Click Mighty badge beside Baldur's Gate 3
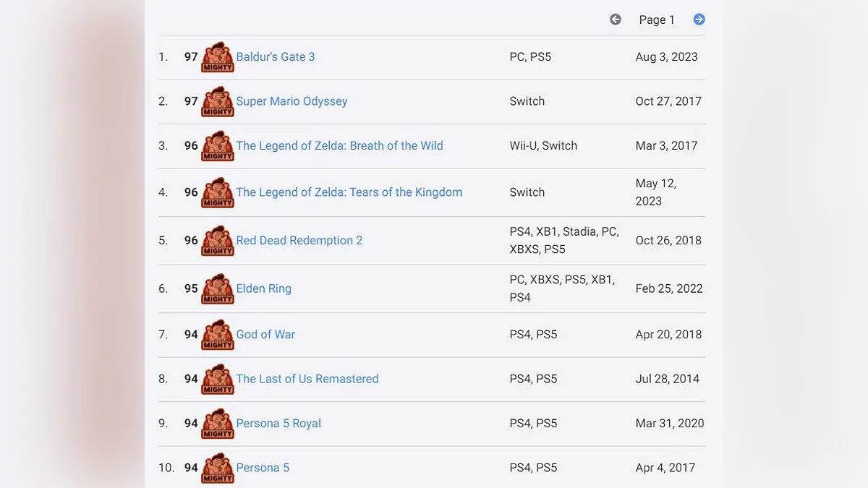The width and height of the screenshot is (868, 488). pyautogui.click(x=218, y=57)
